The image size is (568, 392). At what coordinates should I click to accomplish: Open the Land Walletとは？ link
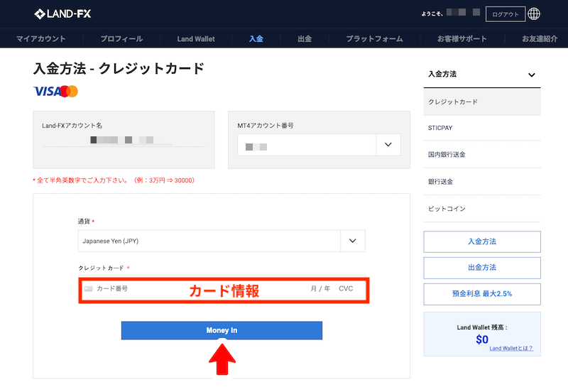[x=510, y=348]
